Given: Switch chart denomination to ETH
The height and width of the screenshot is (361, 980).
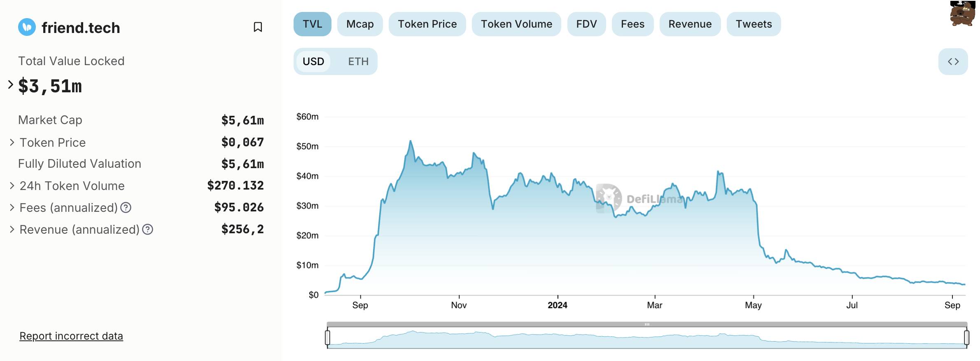Looking at the screenshot, I should pos(358,61).
